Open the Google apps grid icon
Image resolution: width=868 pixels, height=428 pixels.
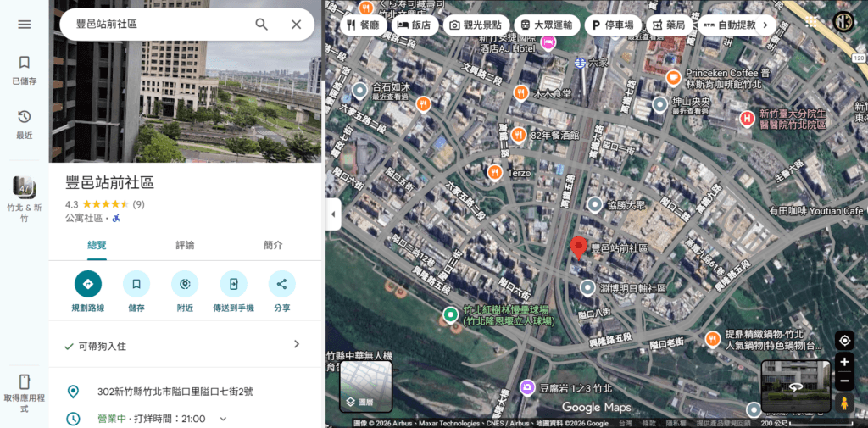[x=811, y=21]
